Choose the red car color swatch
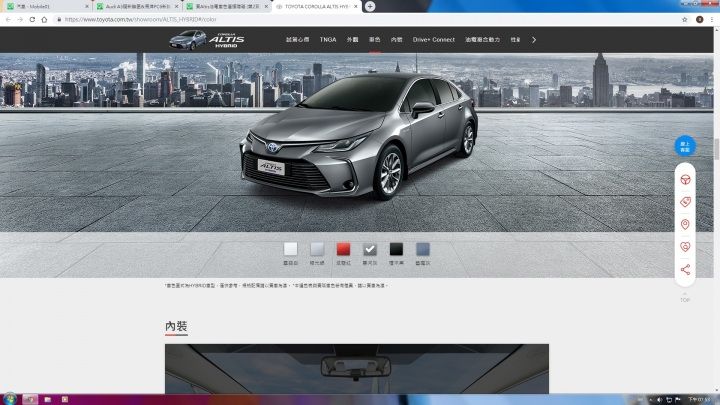The width and height of the screenshot is (720, 405). pos(343,249)
